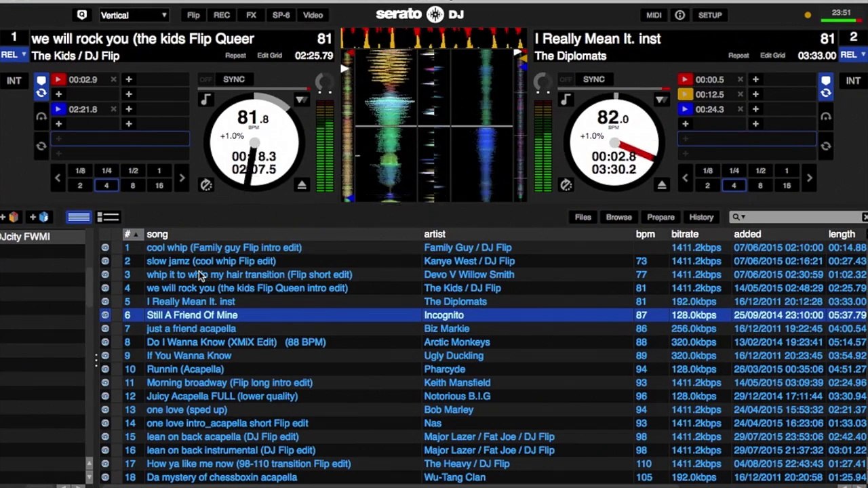This screenshot has width=868, height=488.
Task: Set left deck auto loop to 8 beats
Action: point(132,186)
